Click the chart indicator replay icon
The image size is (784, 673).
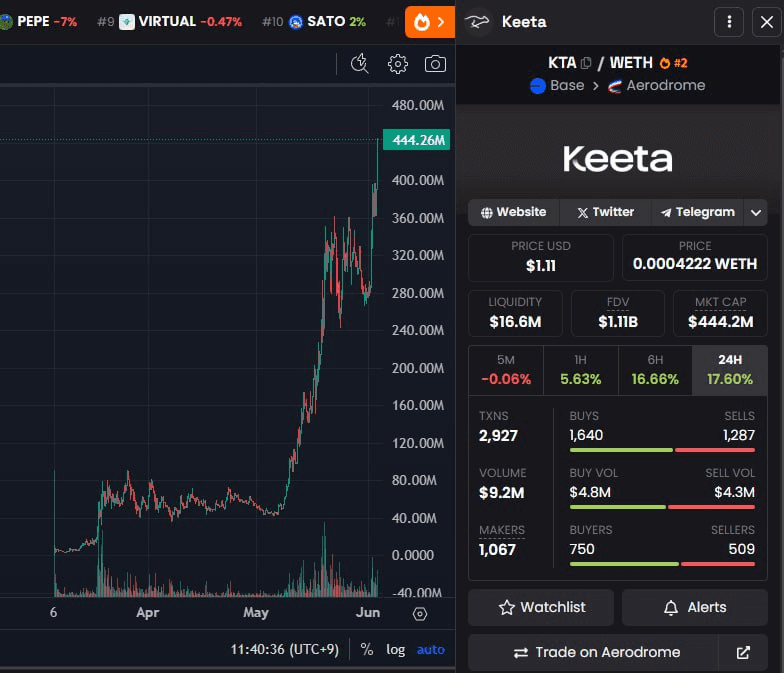pyautogui.click(x=360, y=64)
